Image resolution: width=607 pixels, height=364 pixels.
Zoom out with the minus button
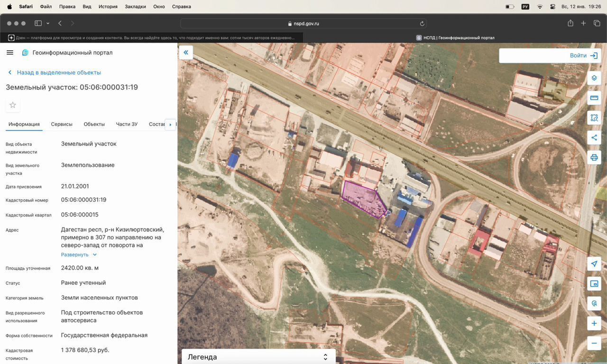click(x=594, y=343)
